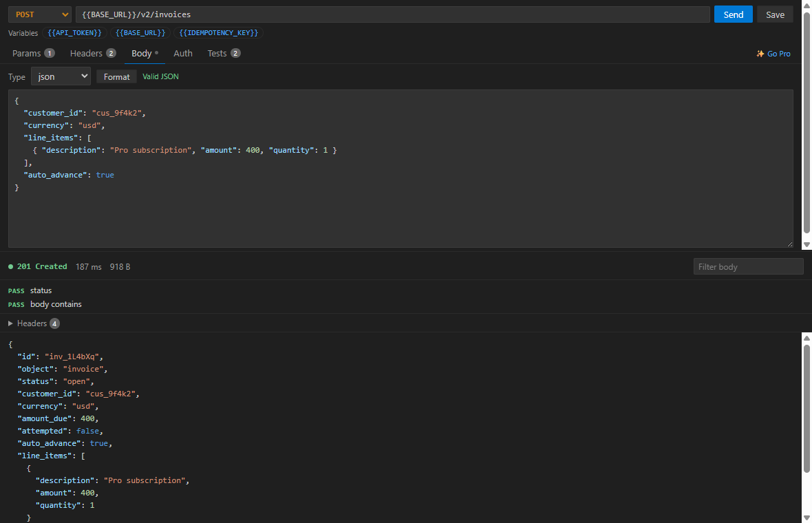Click the response scrollbar thumb
This screenshot has height=523, width=812.
coord(806,408)
